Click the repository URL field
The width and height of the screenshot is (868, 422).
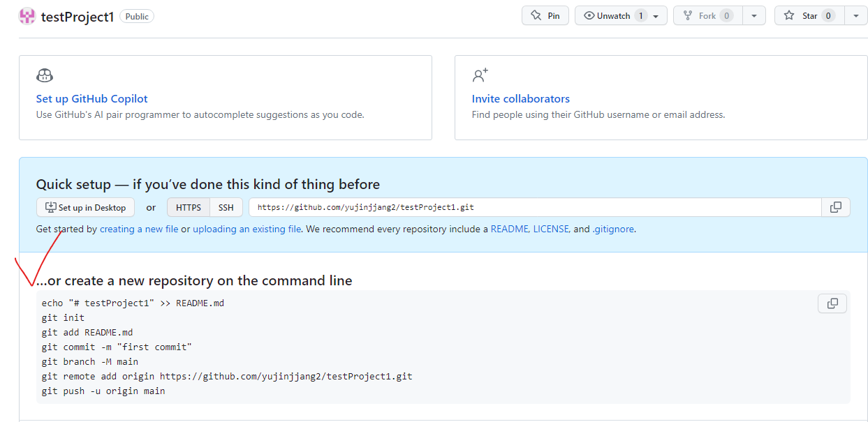(535, 207)
